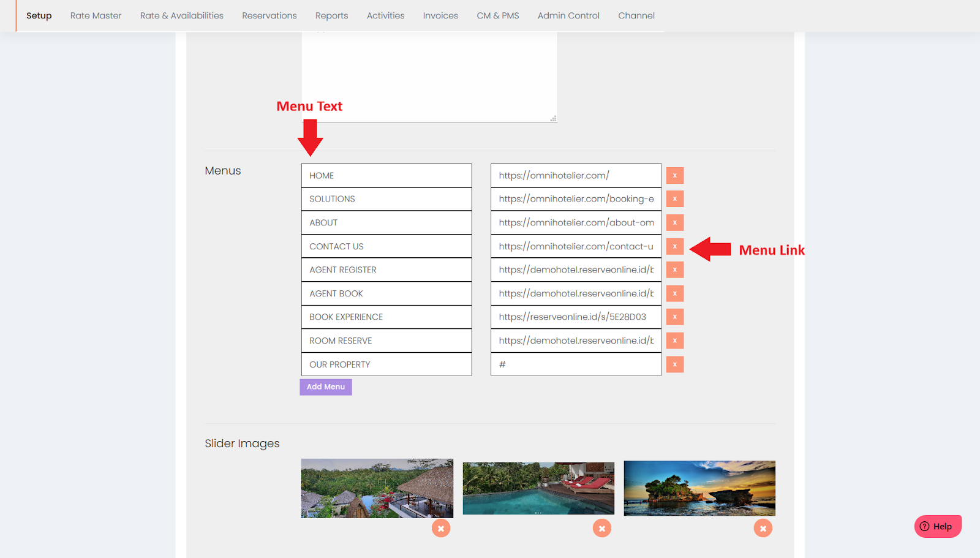Click inside the large text area above Menus

pyautogui.click(x=429, y=77)
